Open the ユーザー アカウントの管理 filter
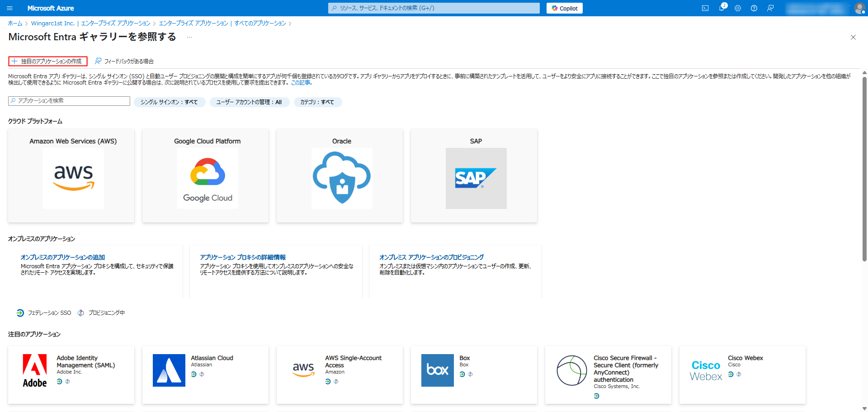Screen dimensions: 868x412 [249, 102]
